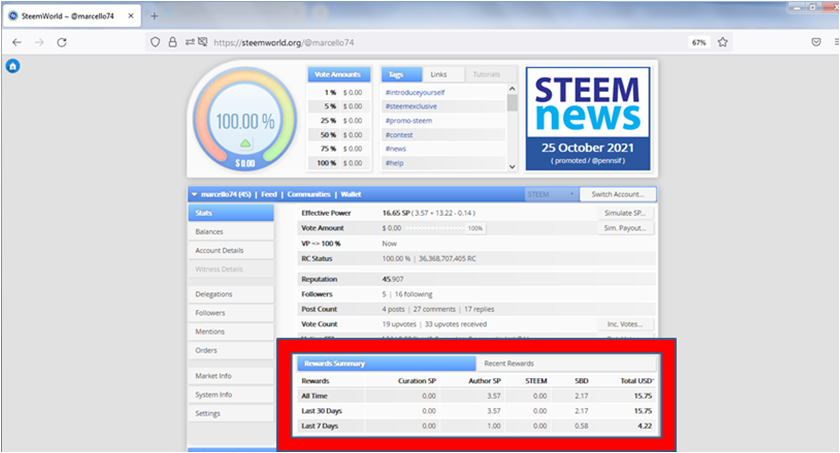This screenshot has height=453, width=840.
Task: Open Orders in the sidebar
Action: coord(231,351)
